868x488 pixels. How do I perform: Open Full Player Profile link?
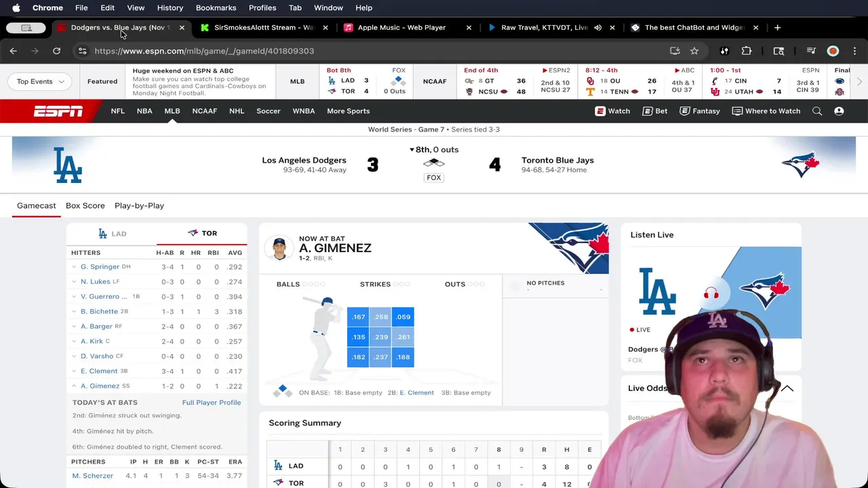pos(212,403)
